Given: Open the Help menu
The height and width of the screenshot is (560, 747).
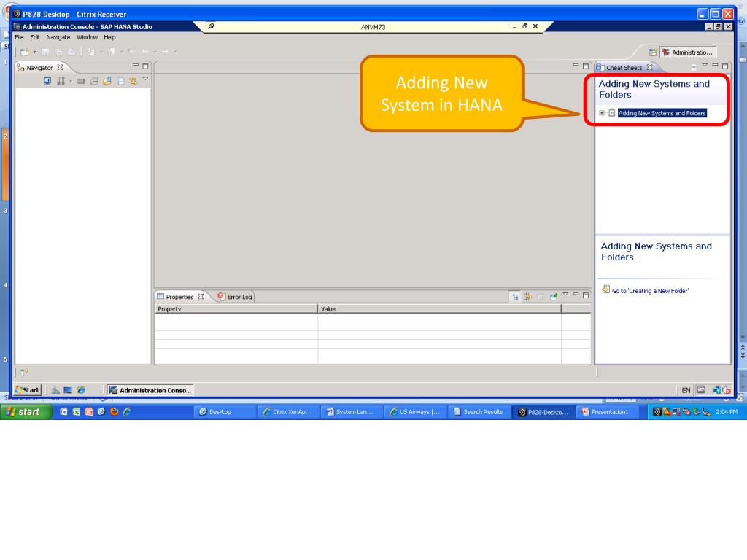Looking at the screenshot, I should (109, 37).
